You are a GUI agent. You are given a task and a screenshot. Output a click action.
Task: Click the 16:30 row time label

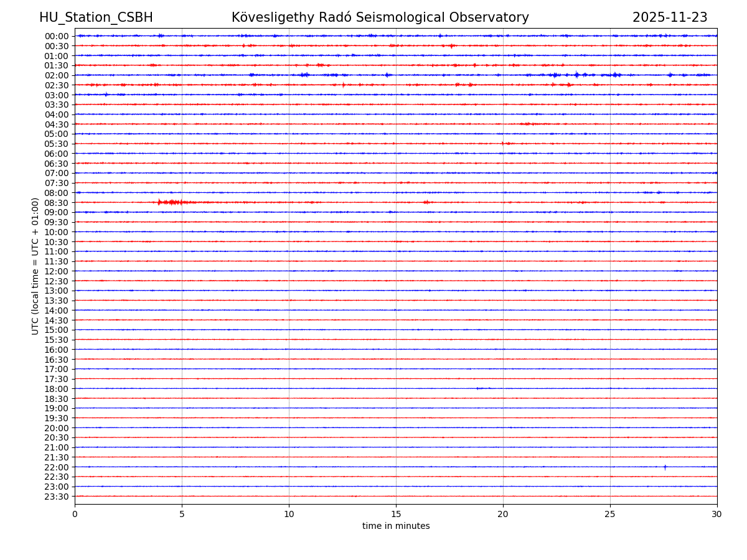tap(57, 360)
